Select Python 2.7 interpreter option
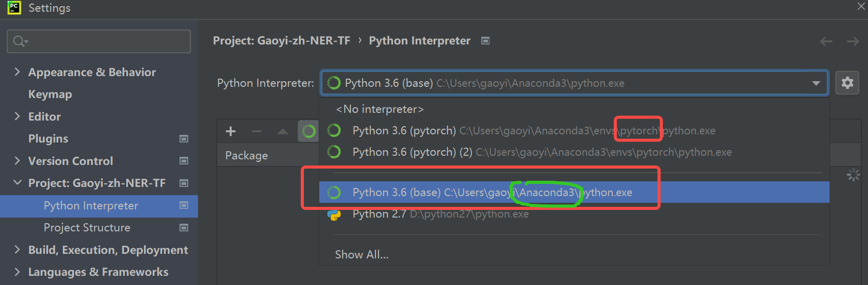 (x=574, y=214)
